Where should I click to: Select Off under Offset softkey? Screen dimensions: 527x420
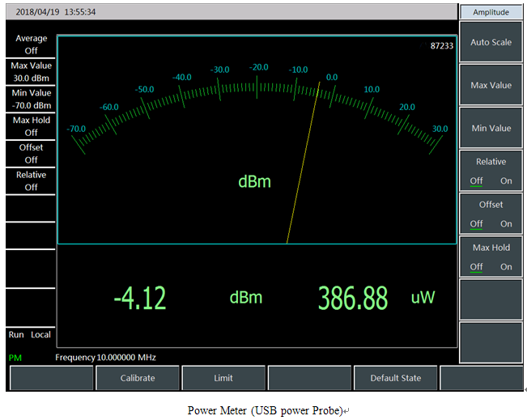pos(477,223)
